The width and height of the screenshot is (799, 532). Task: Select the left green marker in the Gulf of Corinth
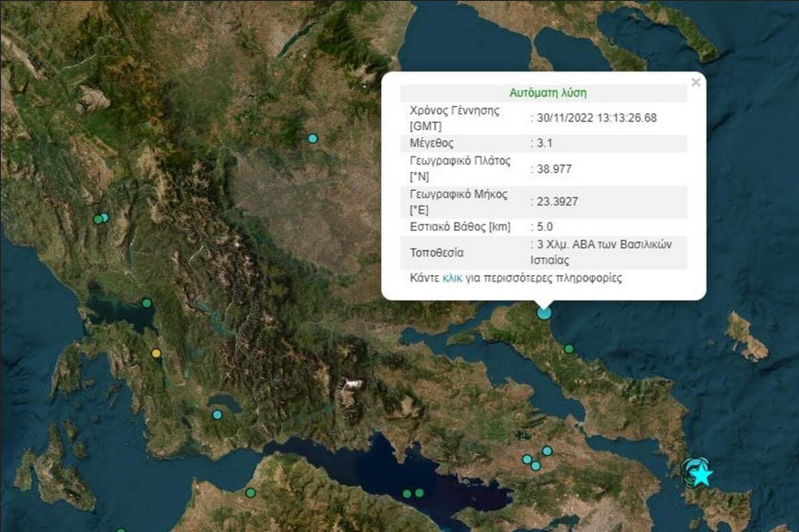(x=407, y=493)
